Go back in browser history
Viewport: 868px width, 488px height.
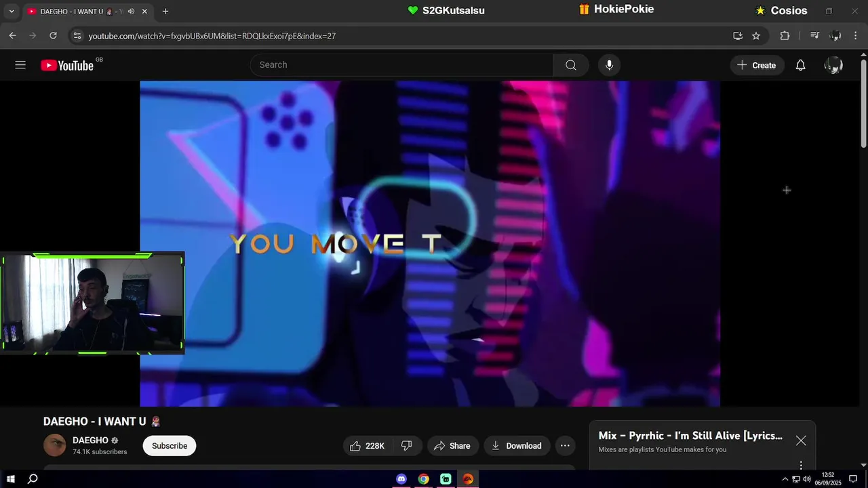(x=12, y=36)
